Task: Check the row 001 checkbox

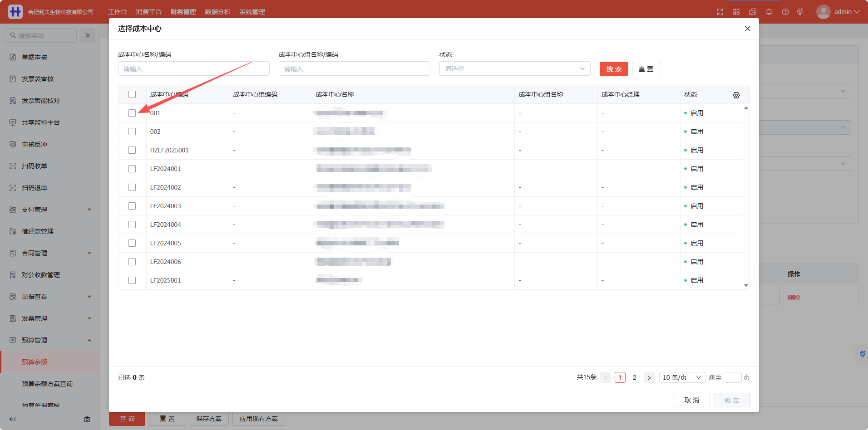Action: 132,113
